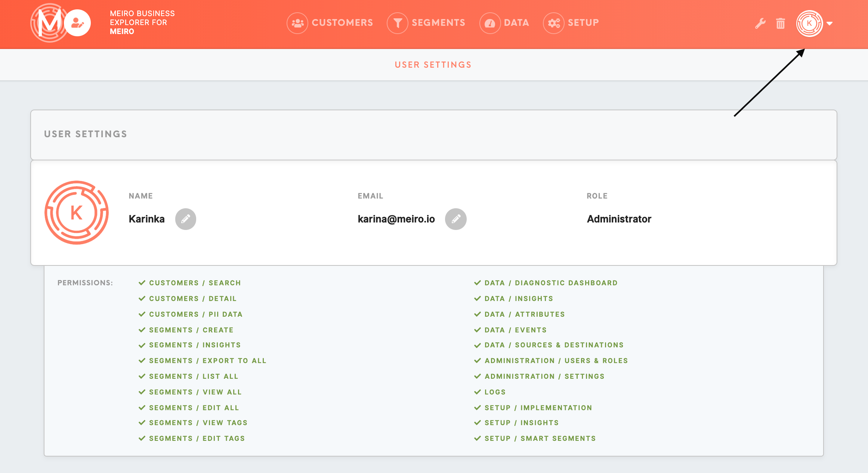Viewport: 868px width, 473px height.
Task: Click the PERMISSIONS: label
Action: coord(85,283)
